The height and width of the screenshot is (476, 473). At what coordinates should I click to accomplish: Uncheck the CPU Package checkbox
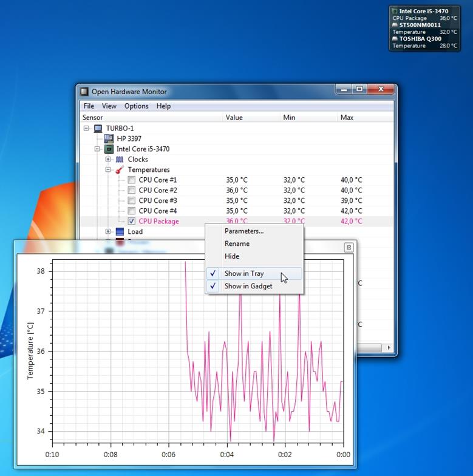click(x=131, y=221)
